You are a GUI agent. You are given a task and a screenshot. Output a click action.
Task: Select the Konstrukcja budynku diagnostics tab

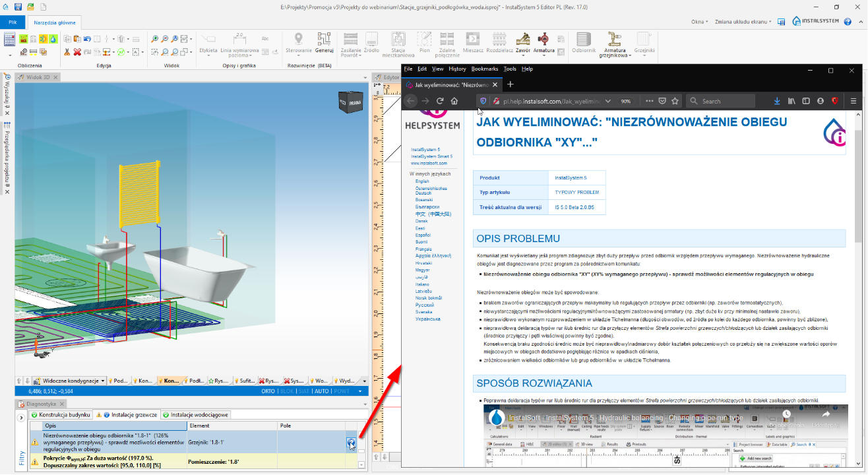(59, 415)
